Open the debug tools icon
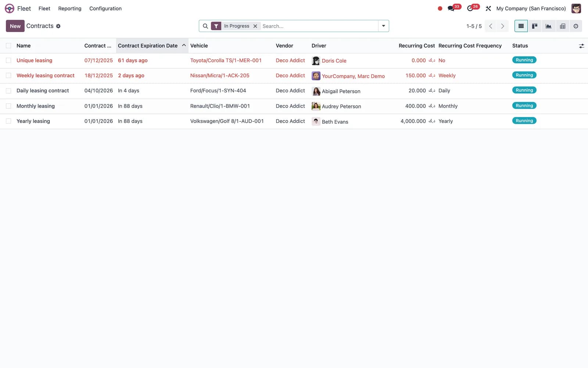Image resolution: width=588 pixels, height=368 pixels. tap(488, 8)
